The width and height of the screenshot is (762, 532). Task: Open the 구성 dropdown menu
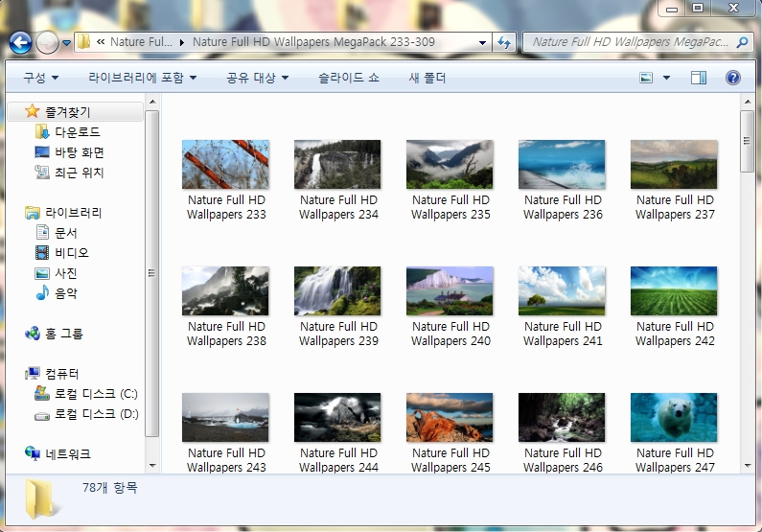40,78
